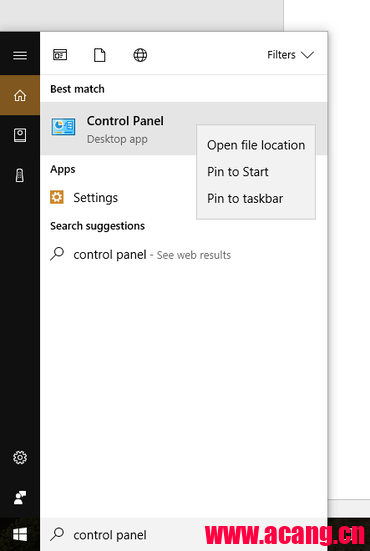Open the Settings gear in the sidebar
Viewport: 370px width, 551px height.
tap(20, 458)
